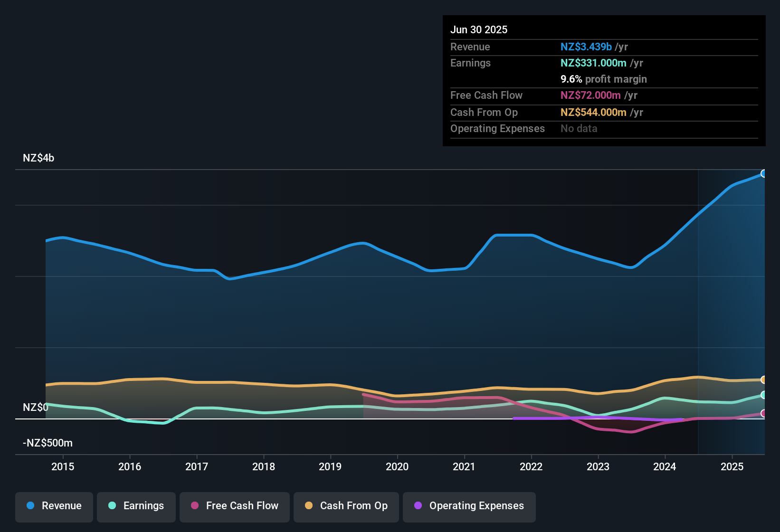780x532 pixels.
Task: Click the purple Operating Expenses legend dot
Action: (x=418, y=506)
